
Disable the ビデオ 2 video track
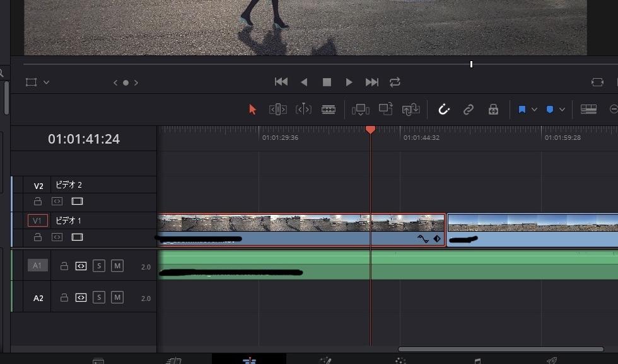pyautogui.click(x=77, y=202)
